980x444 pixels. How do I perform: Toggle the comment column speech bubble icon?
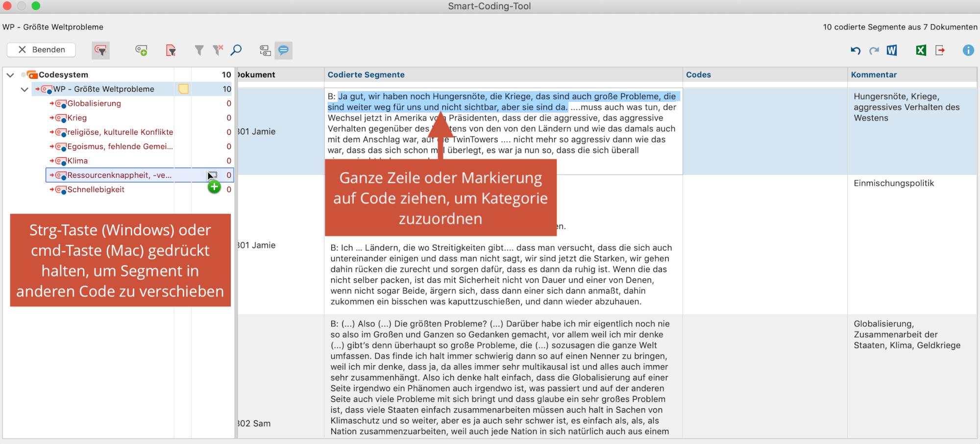tap(283, 50)
